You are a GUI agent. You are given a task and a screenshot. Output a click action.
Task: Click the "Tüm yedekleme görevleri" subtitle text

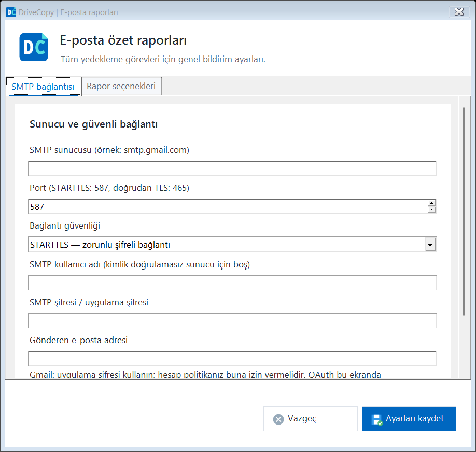tap(163, 59)
